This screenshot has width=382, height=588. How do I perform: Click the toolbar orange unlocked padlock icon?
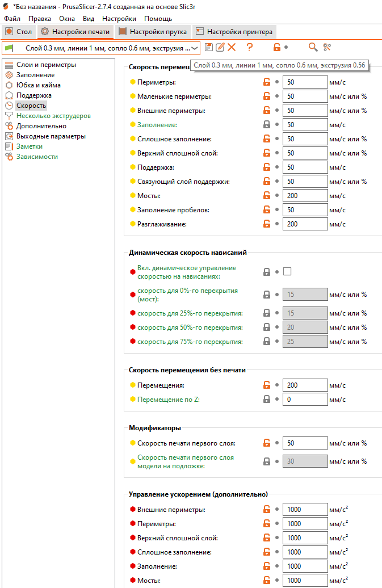[276, 47]
